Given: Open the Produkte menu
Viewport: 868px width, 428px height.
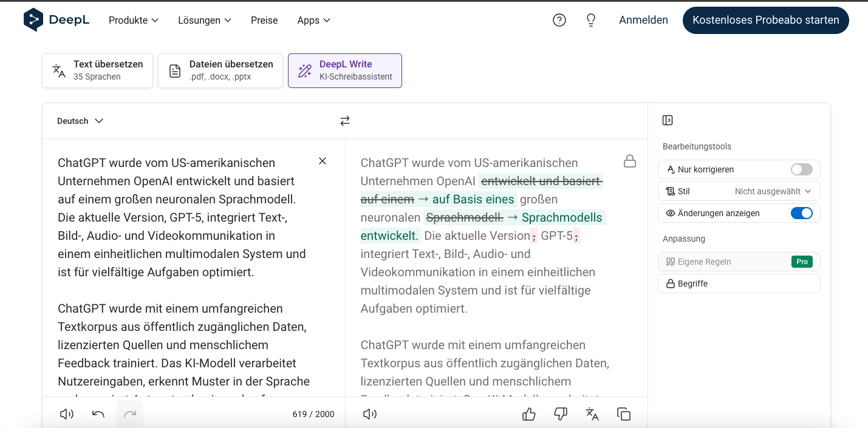Looking at the screenshot, I should [133, 20].
